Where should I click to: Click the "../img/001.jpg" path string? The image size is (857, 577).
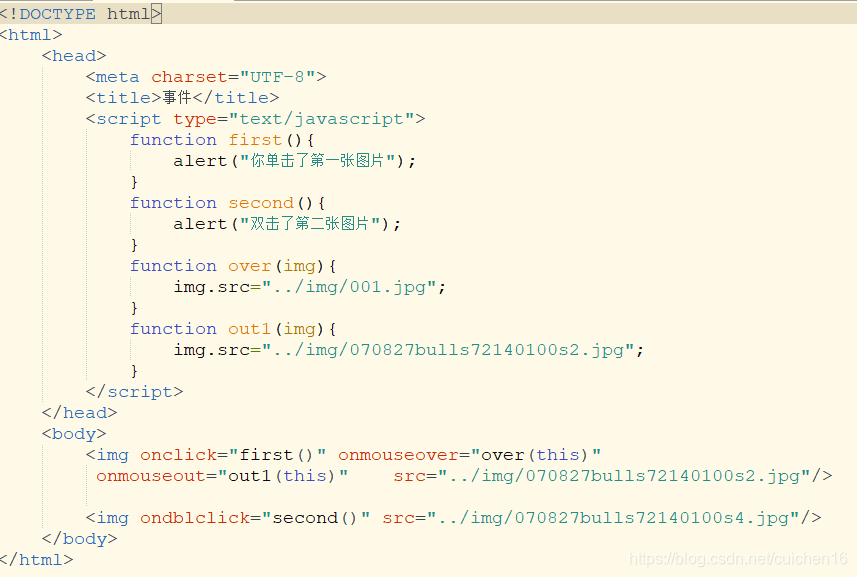tap(349, 287)
